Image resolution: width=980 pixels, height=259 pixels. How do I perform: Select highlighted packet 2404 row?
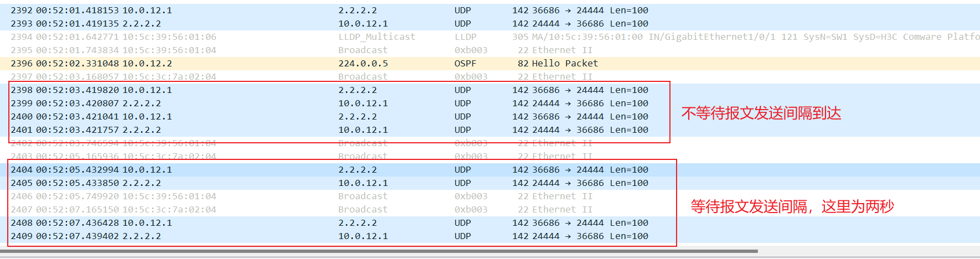coord(332,170)
